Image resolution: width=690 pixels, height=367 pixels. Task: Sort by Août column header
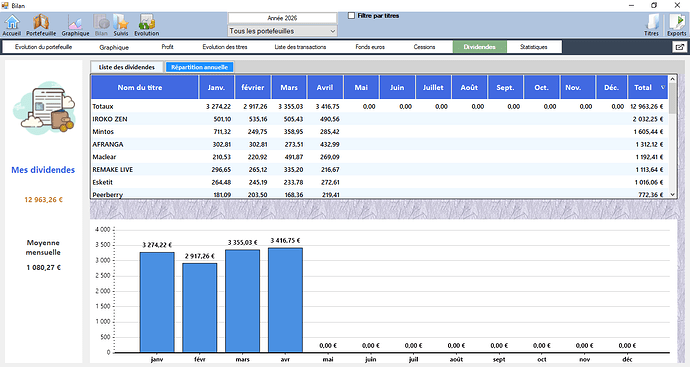click(x=469, y=88)
